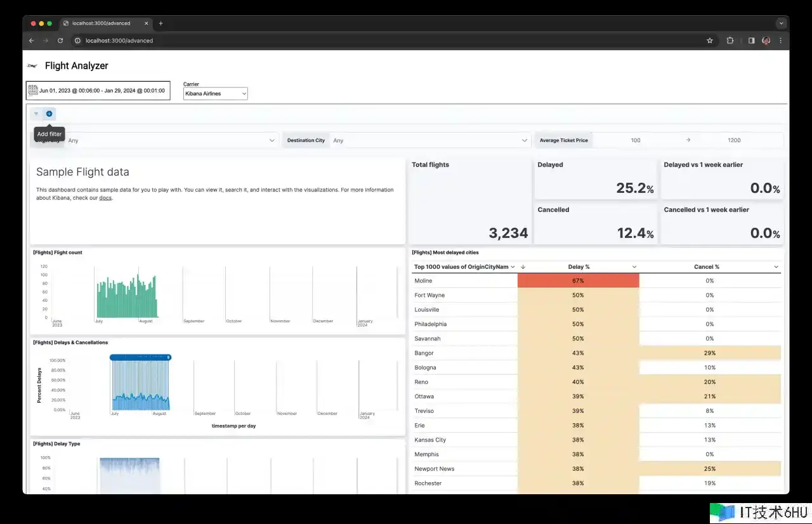Click the Moline row in delayed cities table
The width and height of the screenshot is (812, 524).
tap(423, 280)
